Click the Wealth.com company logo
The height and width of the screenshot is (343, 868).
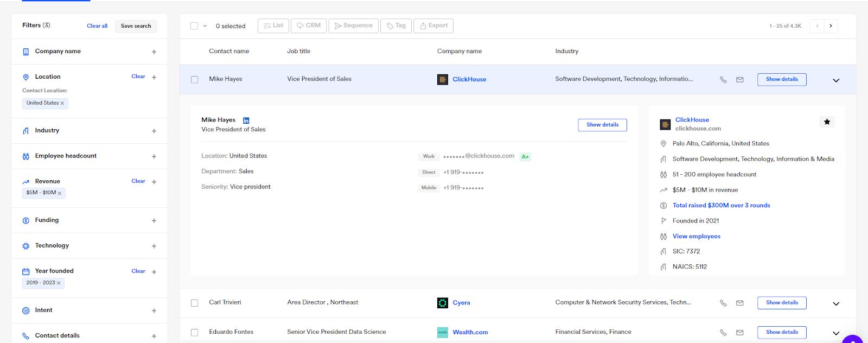click(x=443, y=332)
